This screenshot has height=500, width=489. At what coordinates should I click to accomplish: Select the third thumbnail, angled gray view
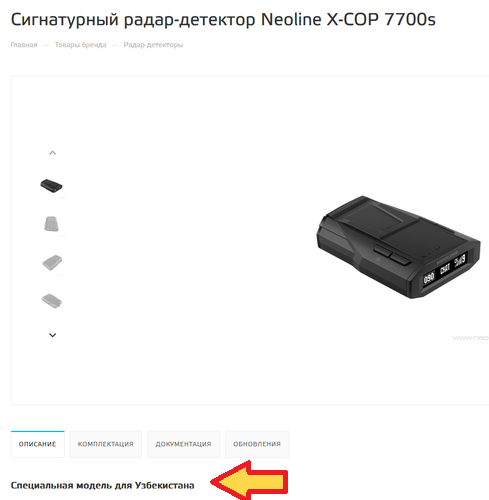point(52,262)
